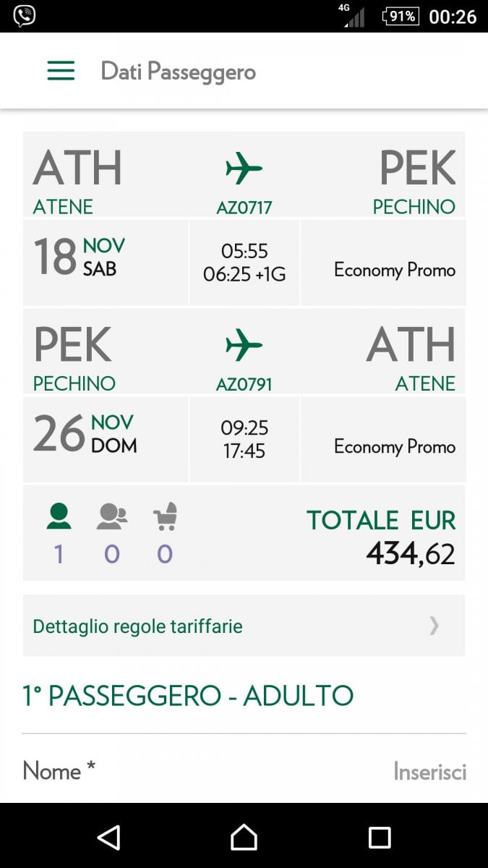Tap the children passenger icon
This screenshot has width=488, height=868.
point(112,516)
